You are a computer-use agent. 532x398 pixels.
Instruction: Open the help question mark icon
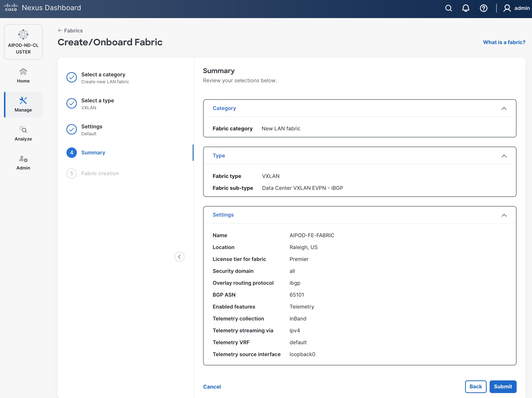click(x=483, y=8)
